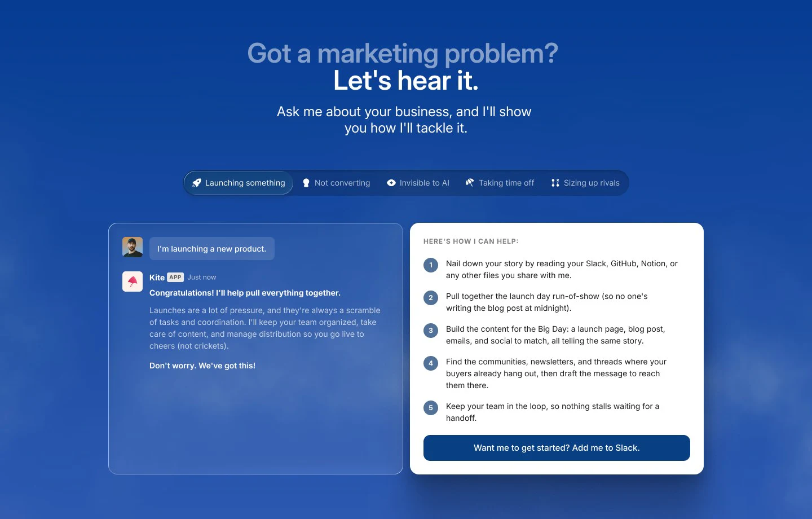Click the step 1 number badge

coord(431,265)
